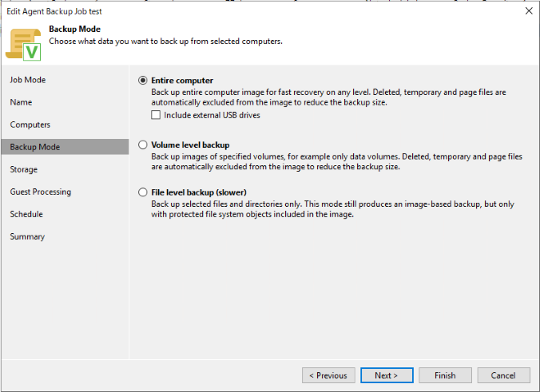Click the Previous button
The image size is (540, 392).
pos(328,375)
